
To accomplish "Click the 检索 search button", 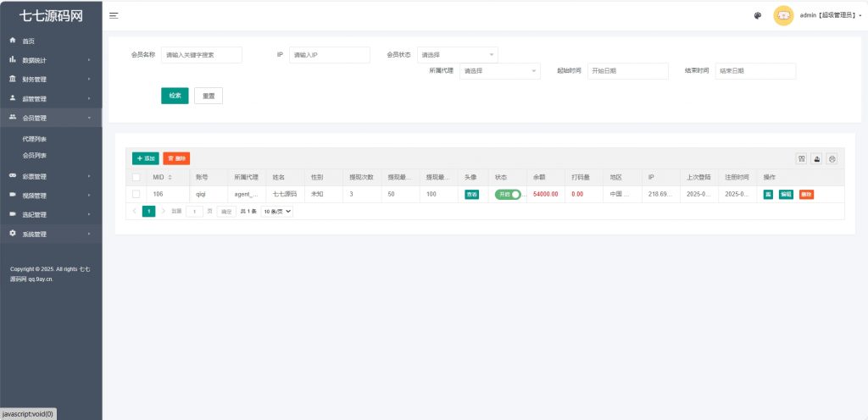I will tap(175, 96).
